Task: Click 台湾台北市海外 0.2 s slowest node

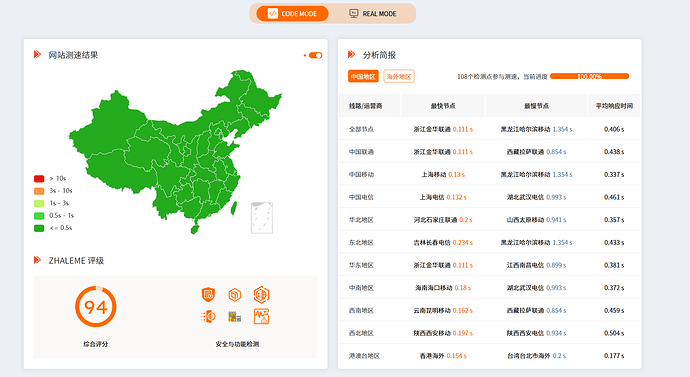Action: [536, 356]
